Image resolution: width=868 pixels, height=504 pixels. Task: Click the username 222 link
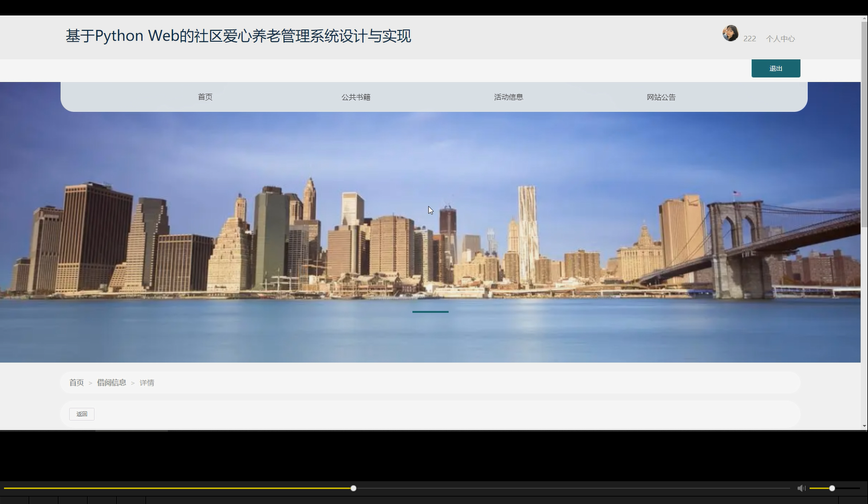[x=749, y=38]
